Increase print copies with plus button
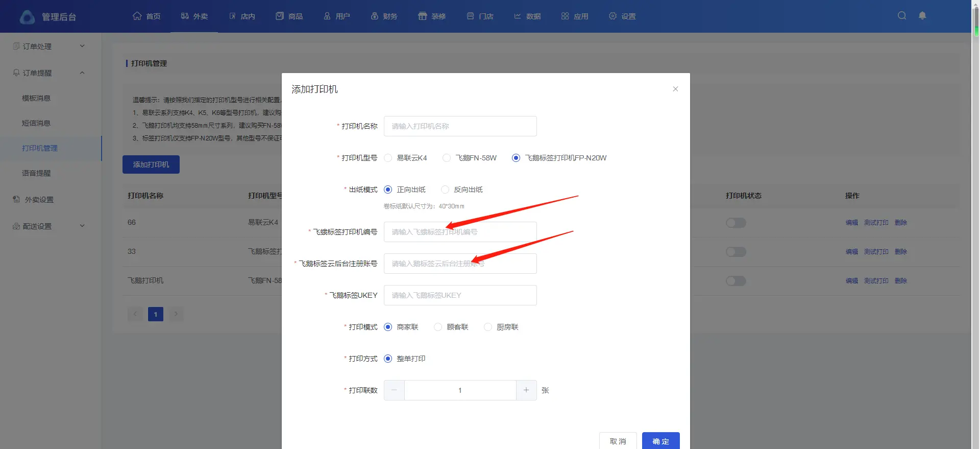980x449 pixels. click(526, 390)
